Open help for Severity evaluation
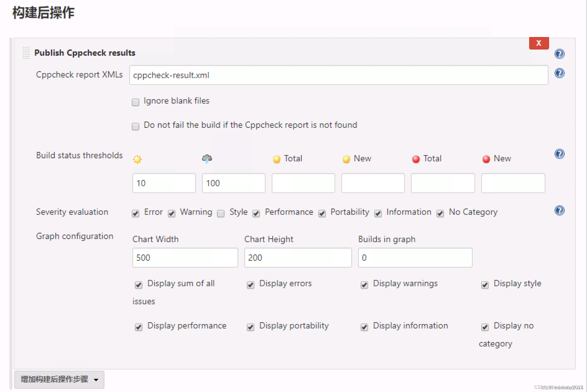This screenshot has width=587, height=392. 559,210
